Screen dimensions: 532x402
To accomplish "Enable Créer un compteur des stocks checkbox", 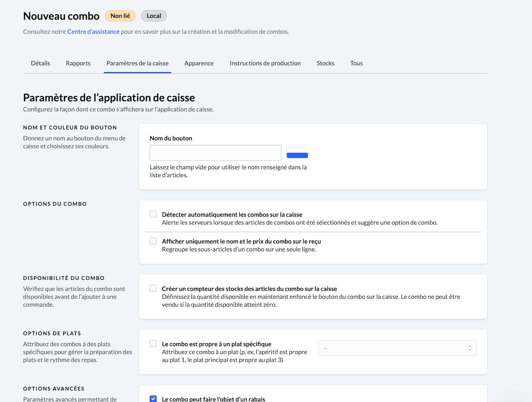I will pyautogui.click(x=153, y=288).
